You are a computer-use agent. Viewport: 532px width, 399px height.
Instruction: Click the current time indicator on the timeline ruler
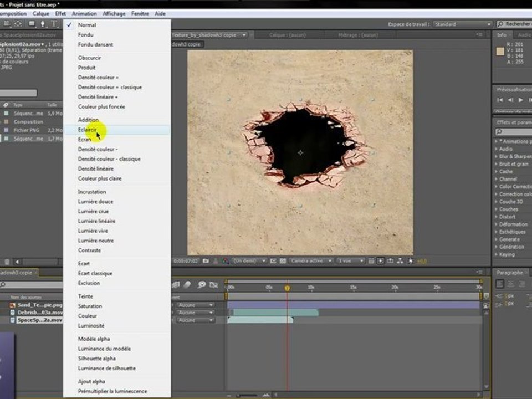coord(287,288)
